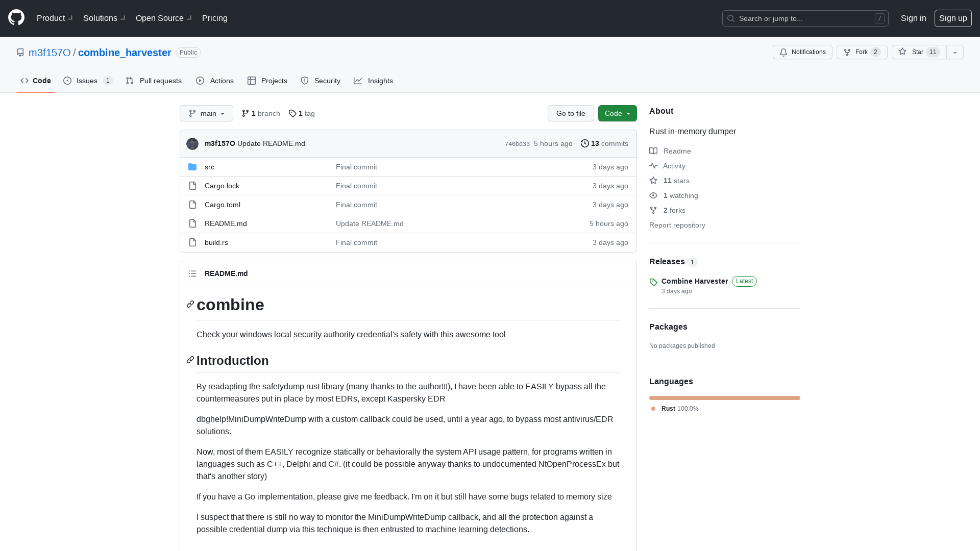Image resolution: width=980 pixels, height=551 pixels.
Task: Click the branch icon next to 1 branch
Action: click(246, 113)
